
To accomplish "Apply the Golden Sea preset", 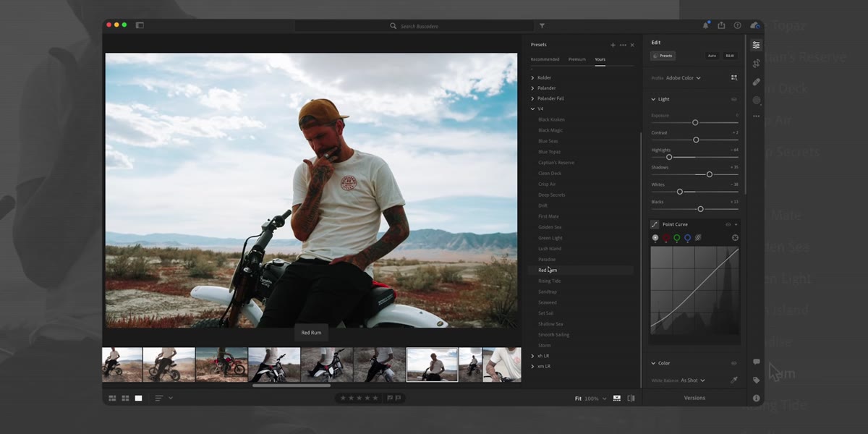I will [x=550, y=227].
